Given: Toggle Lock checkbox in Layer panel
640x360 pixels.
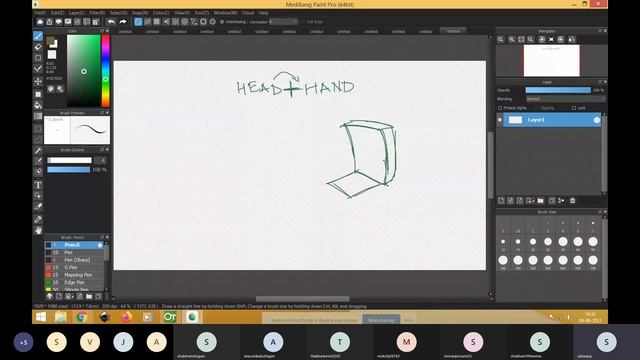Looking at the screenshot, I should coord(574,108).
